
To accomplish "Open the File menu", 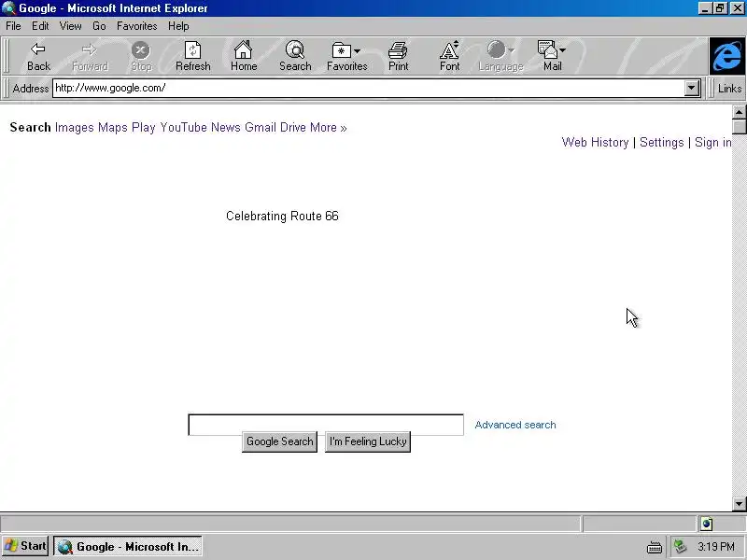I will point(13,26).
